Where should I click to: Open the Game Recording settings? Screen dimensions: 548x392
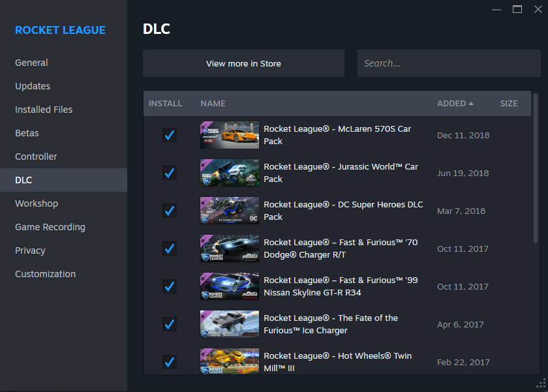coord(50,226)
